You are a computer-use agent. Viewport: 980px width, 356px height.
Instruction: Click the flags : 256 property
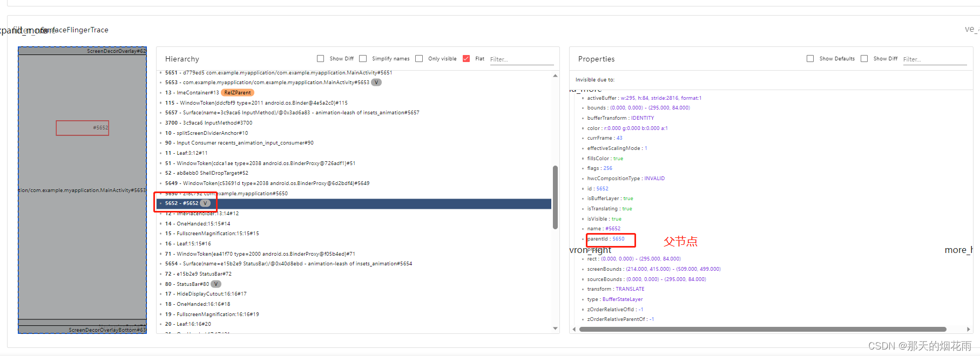[x=599, y=168]
